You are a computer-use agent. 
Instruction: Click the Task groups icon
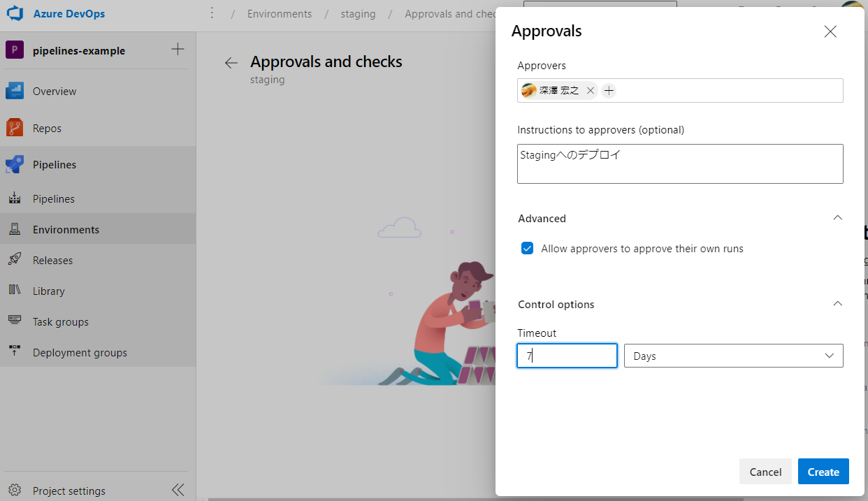15,321
